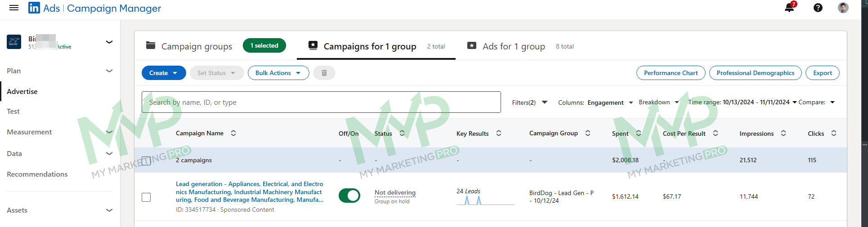Screen dimensions: 868x227
Task: Open the Set Status dropdown
Action: click(x=217, y=73)
